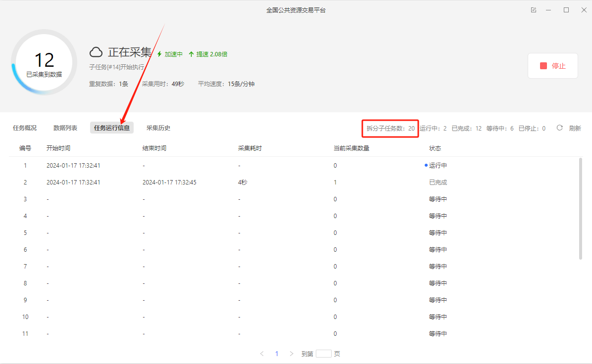Click row number 5 in the table
Viewport: 592px width, 364px height.
tap(25, 233)
